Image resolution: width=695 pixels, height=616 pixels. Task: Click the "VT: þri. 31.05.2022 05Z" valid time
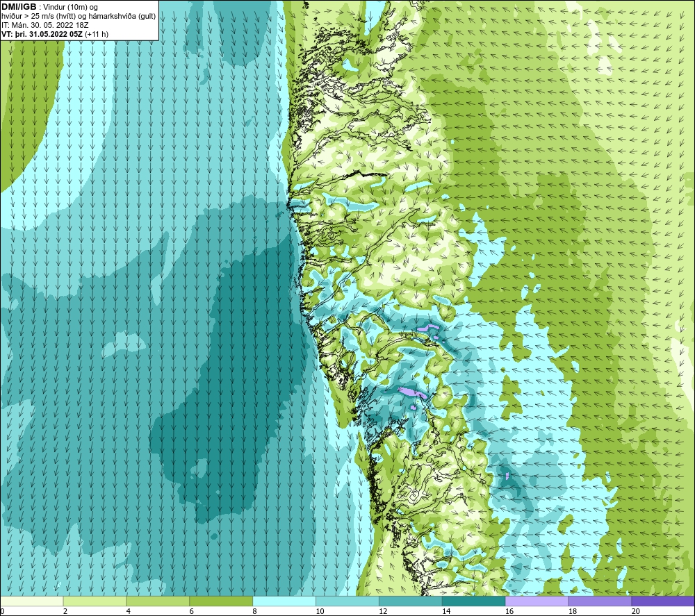[42, 34]
